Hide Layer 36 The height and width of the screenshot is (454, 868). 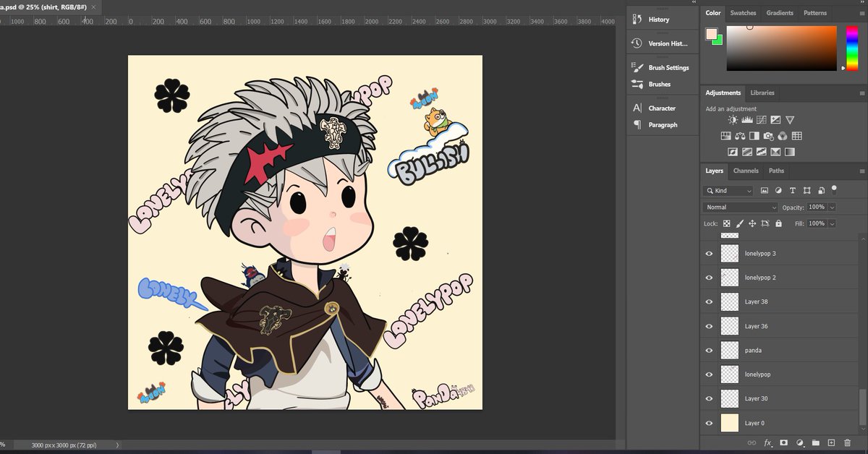(709, 326)
